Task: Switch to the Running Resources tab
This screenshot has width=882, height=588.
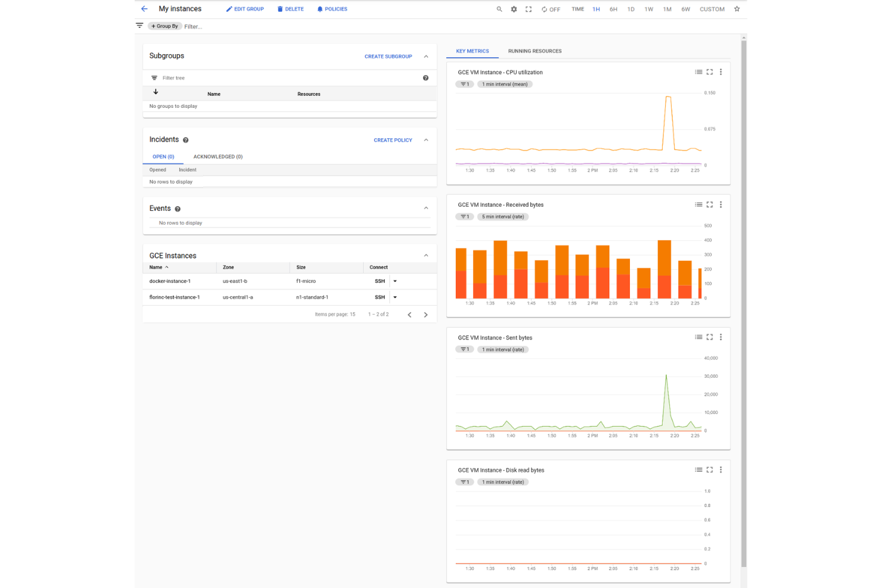Action: click(534, 51)
